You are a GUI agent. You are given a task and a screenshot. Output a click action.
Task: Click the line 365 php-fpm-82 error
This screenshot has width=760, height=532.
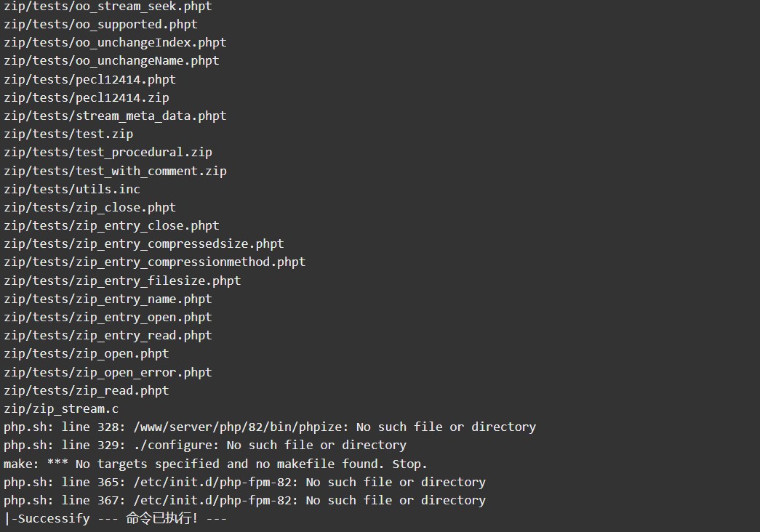[244, 483]
